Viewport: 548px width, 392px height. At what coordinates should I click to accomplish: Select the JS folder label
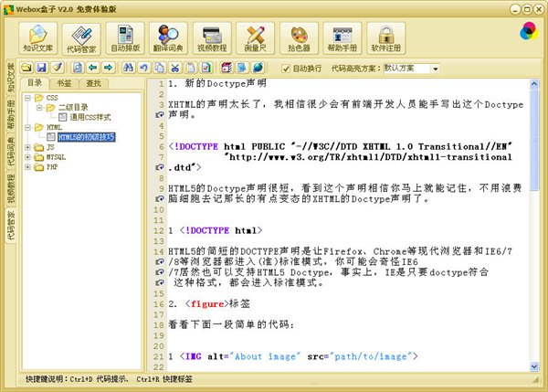tap(50, 147)
